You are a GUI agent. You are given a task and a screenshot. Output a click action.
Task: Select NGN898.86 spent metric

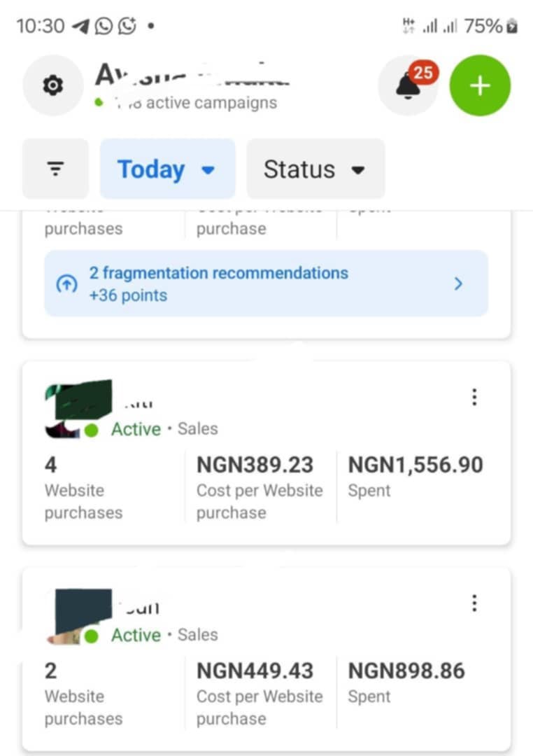point(406,682)
